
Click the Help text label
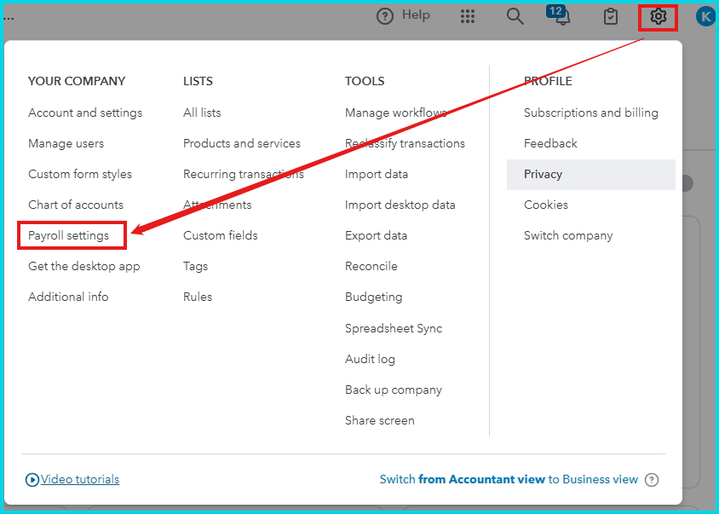416,15
